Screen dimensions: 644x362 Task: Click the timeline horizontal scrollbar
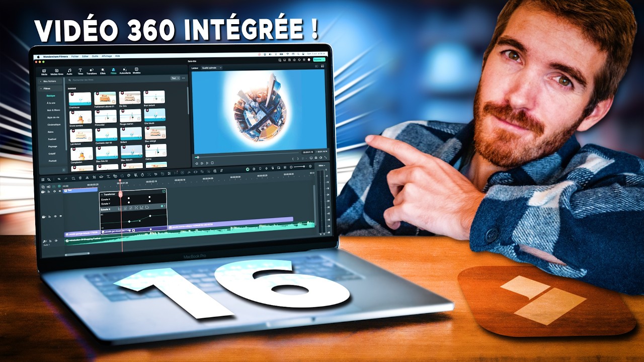pos(77,254)
